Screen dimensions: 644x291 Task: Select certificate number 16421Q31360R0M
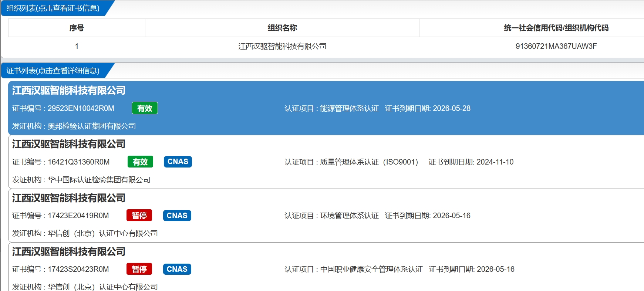(x=78, y=162)
